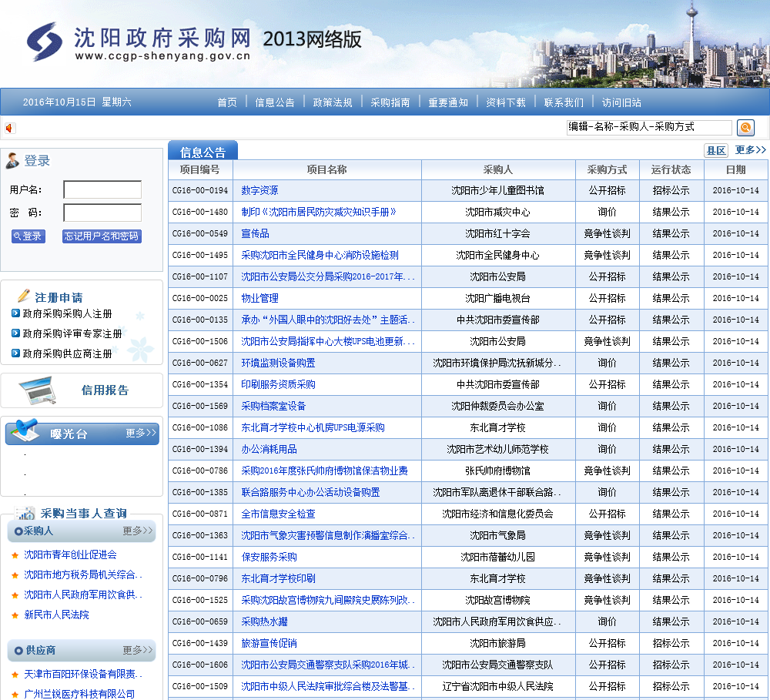Click the Shenyang procurement site logo
Viewport: 770px width, 700px height.
click(x=44, y=41)
